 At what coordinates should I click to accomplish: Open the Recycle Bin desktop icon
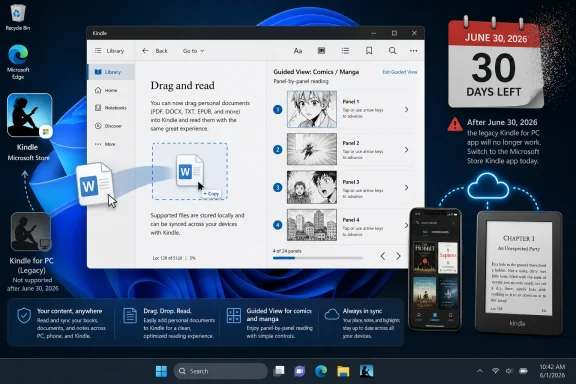point(17,17)
